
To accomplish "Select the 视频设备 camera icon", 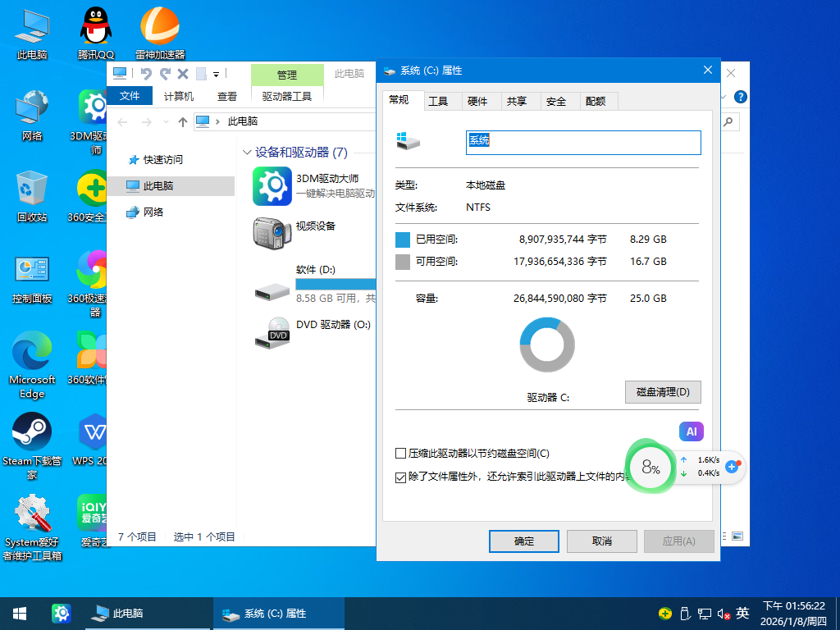I will tap(272, 233).
